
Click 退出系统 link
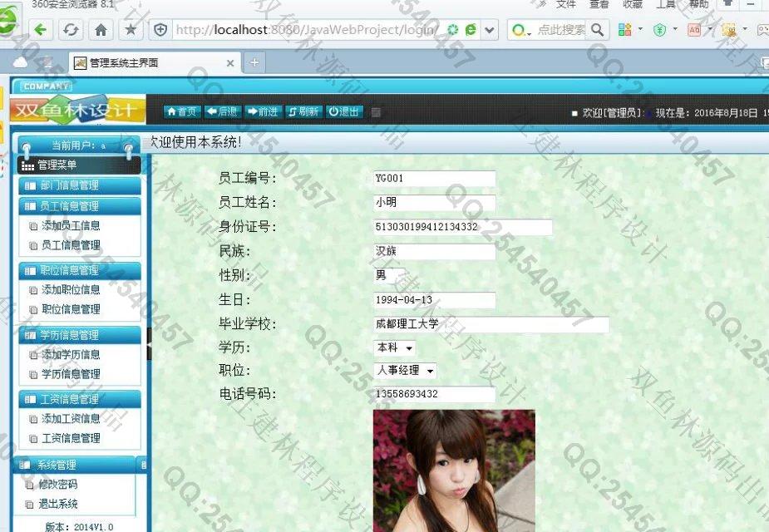coord(58,504)
